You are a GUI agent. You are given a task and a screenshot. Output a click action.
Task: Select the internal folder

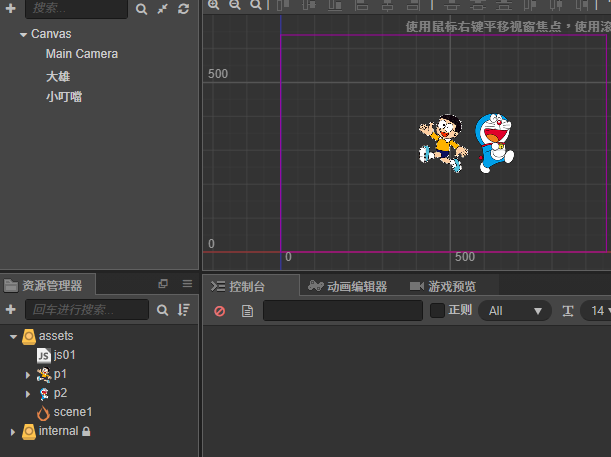click(x=58, y=431)
